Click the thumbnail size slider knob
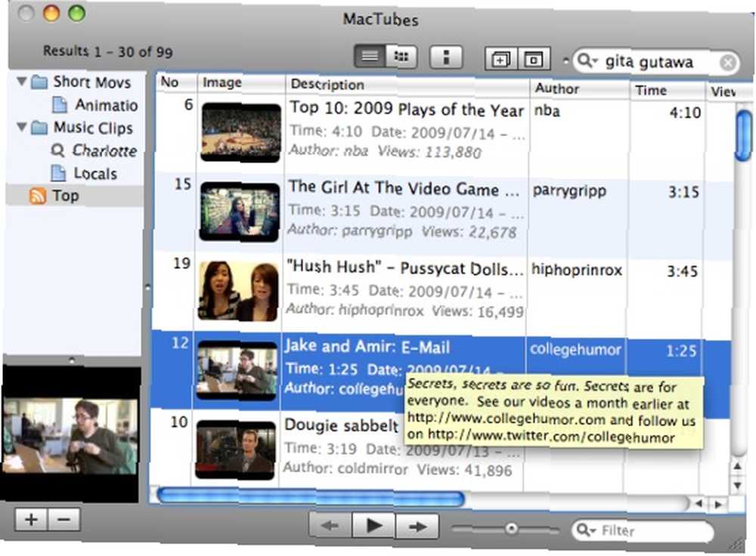 pyautogui.click(x=511, y=529)
